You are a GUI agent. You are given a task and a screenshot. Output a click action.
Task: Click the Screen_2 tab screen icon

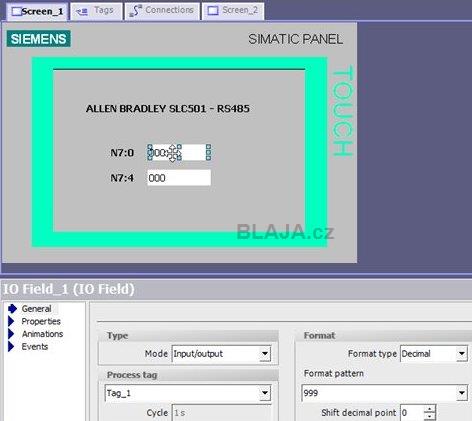pyautogui.click(x=213, y=11)
